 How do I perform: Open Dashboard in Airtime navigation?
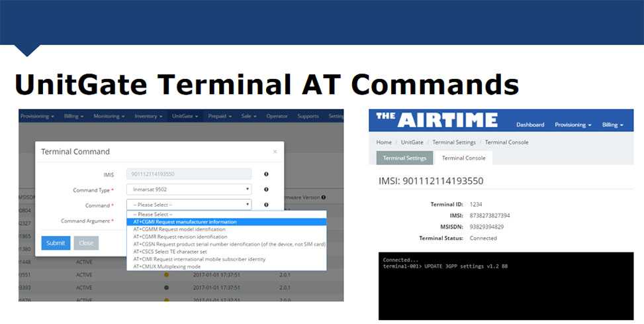pos(530,125)
